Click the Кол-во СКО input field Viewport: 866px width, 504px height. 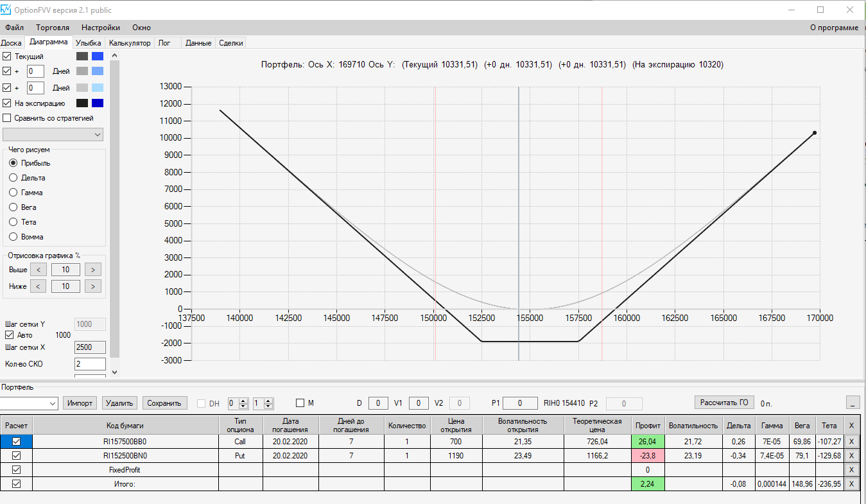[91, 364]
